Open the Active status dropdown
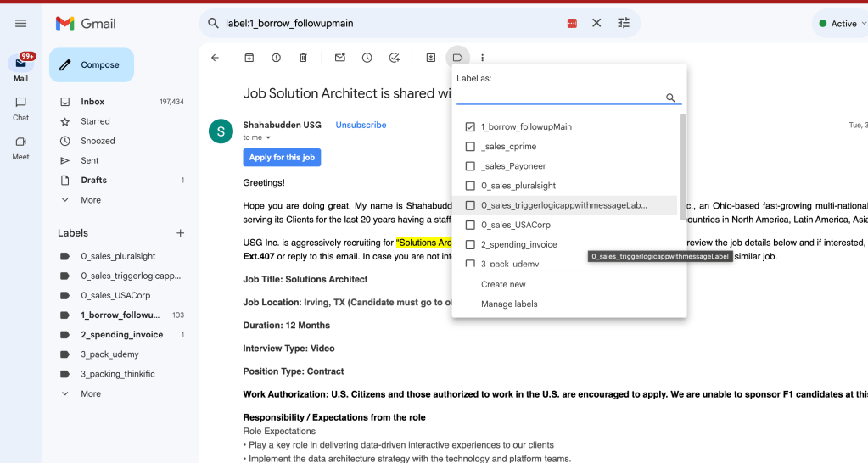Screen dimensions: 868x463 [843, 23]
